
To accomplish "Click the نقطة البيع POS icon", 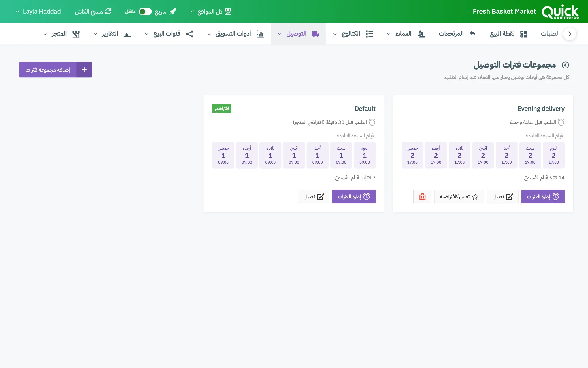I will 523,34.
